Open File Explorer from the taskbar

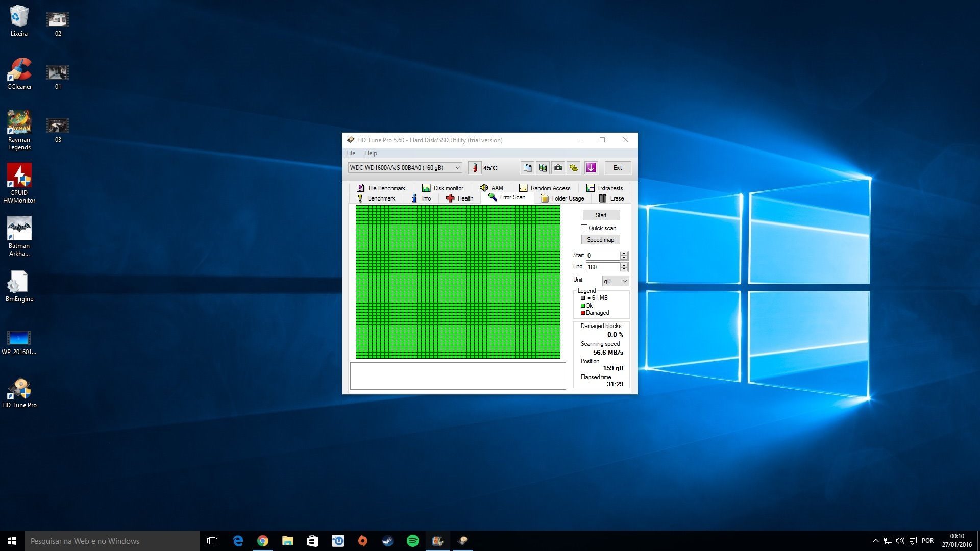pos(288,541)
